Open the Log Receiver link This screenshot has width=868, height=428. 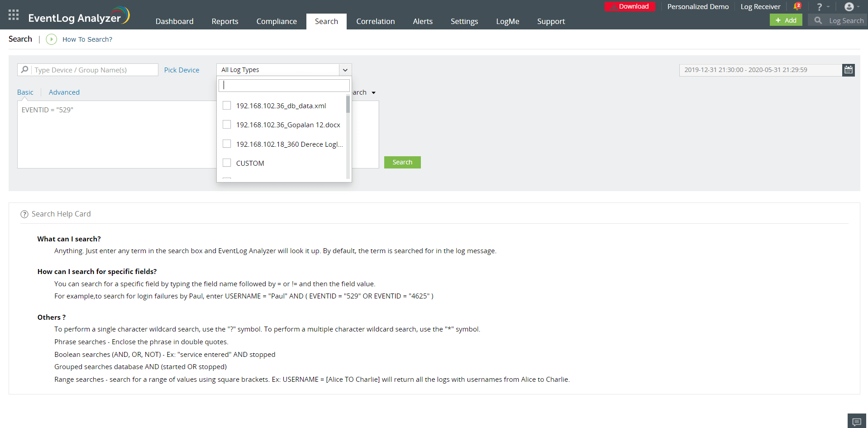760,7
